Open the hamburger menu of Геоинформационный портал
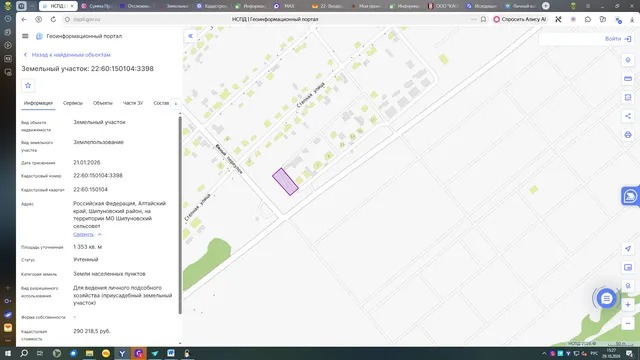Screen dimensions: 640x360 (x=25, y=36)
